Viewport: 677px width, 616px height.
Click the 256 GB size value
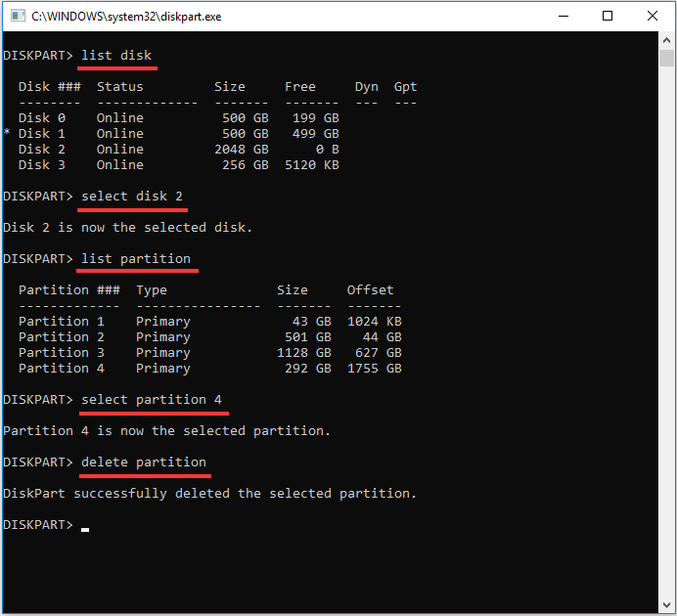[x=246, y=165]
